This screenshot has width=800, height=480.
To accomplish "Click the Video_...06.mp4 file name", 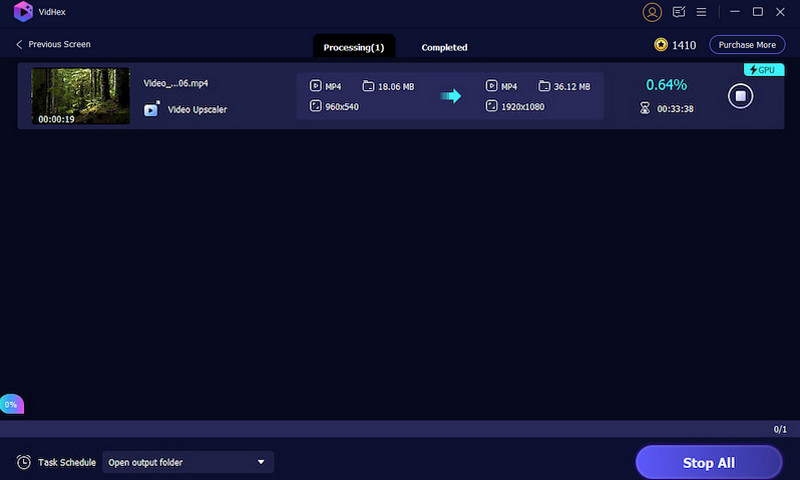I will click(176, 83).
